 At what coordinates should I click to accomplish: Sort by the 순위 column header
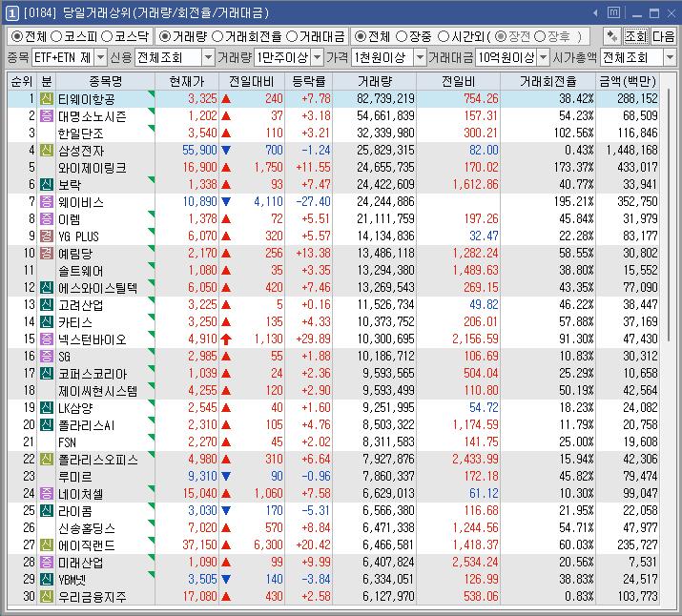(22, 81)
